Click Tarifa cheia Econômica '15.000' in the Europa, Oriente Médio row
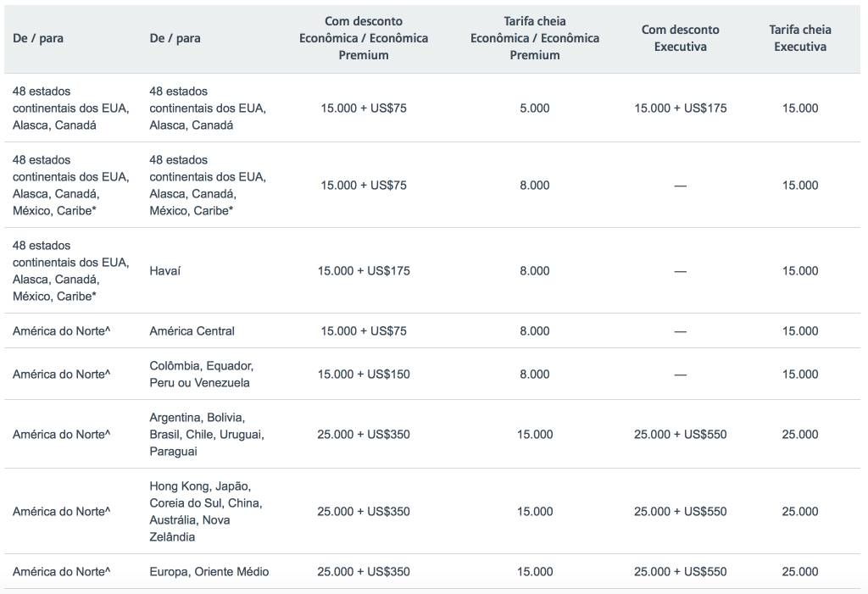 [x=534, y=572]
